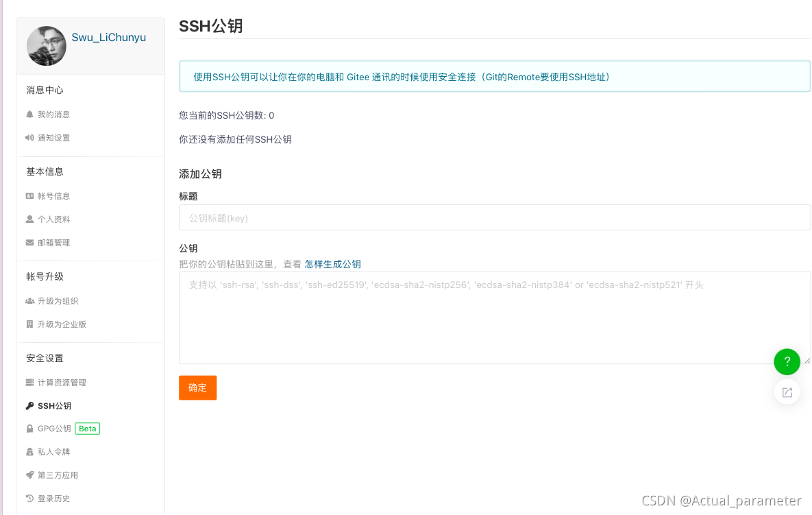Viewport: 812px width, 515px height.
Task: Click the person icon beside 个人资料
Action: (29, 219)
